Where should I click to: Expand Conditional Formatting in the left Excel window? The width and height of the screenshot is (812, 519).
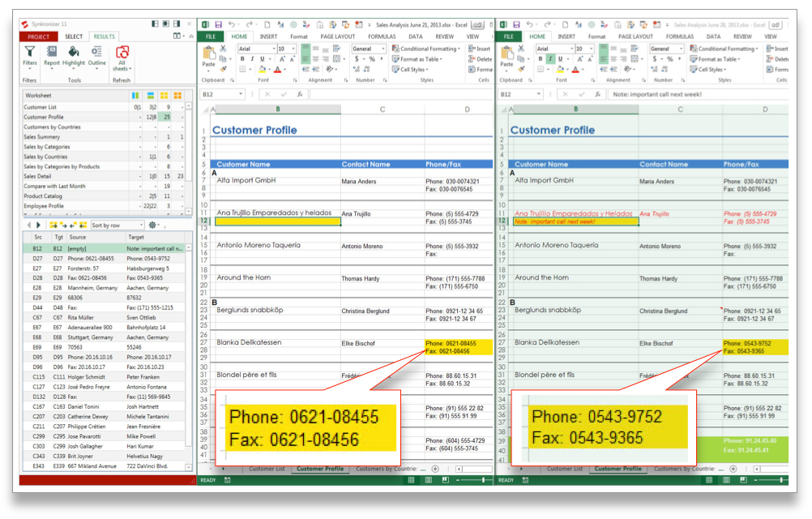[x=426, y=49]
